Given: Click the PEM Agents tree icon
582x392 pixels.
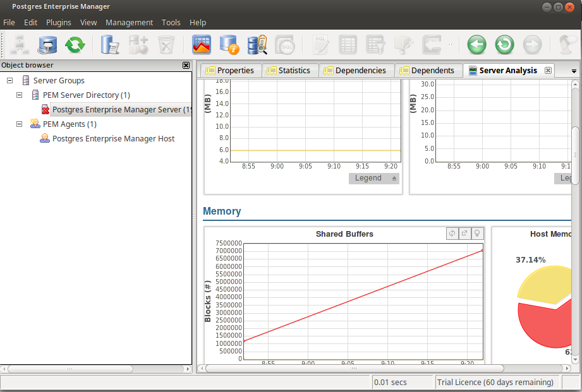Looking at the screenshot, I should click(x=35, y=124).
